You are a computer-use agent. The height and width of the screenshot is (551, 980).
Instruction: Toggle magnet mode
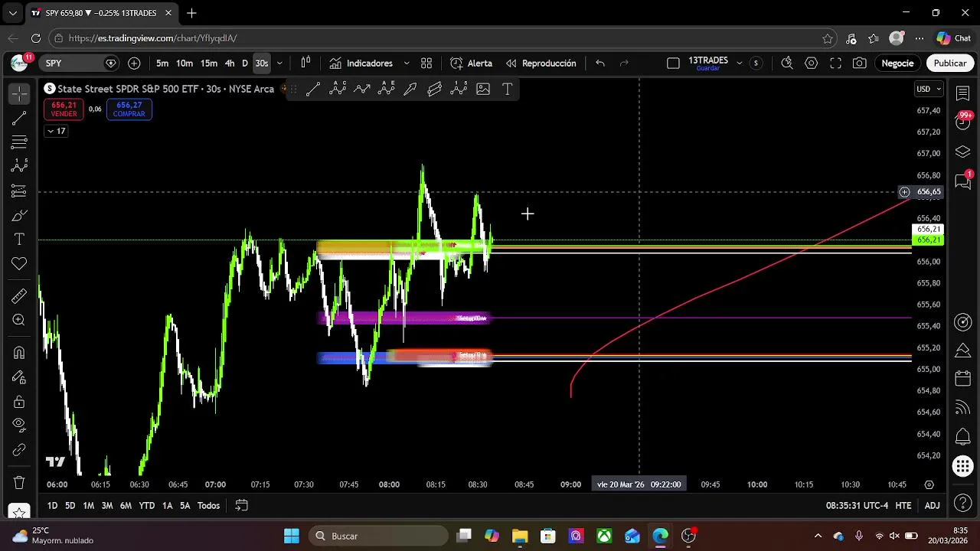pos(19,353)
